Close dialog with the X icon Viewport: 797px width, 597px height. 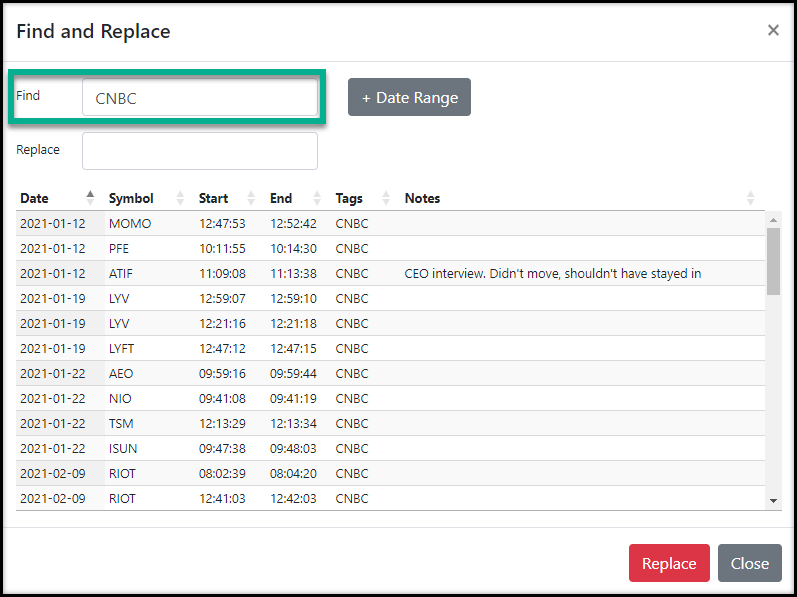click(x=773, y=31)
